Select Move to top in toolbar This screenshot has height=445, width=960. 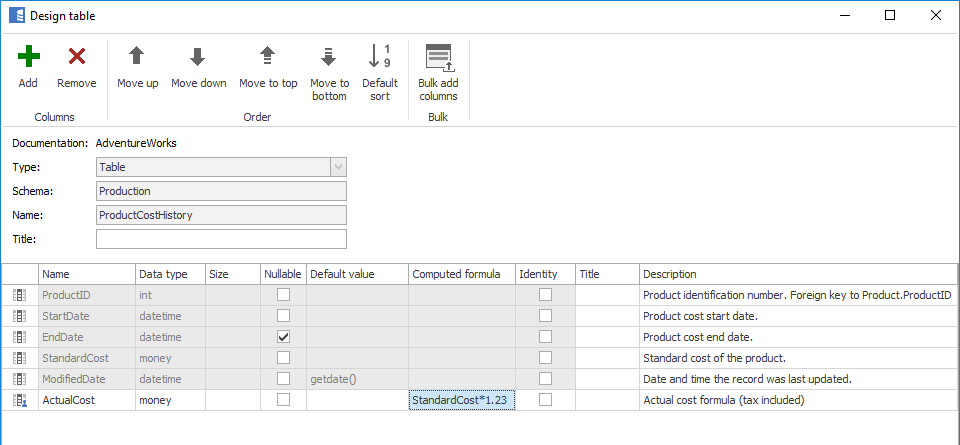268,58
